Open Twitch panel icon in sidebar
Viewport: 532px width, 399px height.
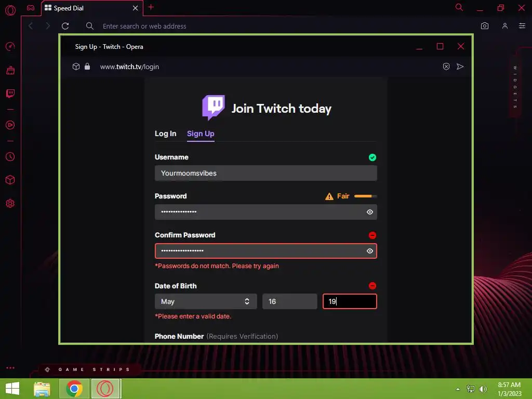point(10,94)
